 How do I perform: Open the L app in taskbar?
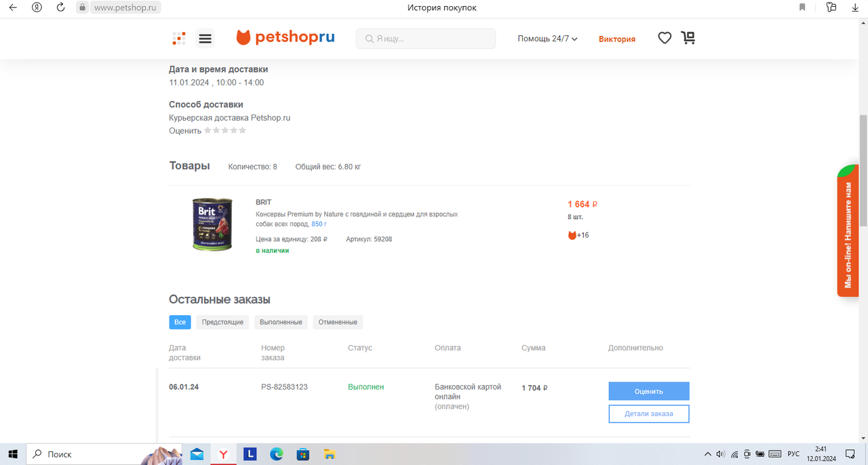point(249,454)
